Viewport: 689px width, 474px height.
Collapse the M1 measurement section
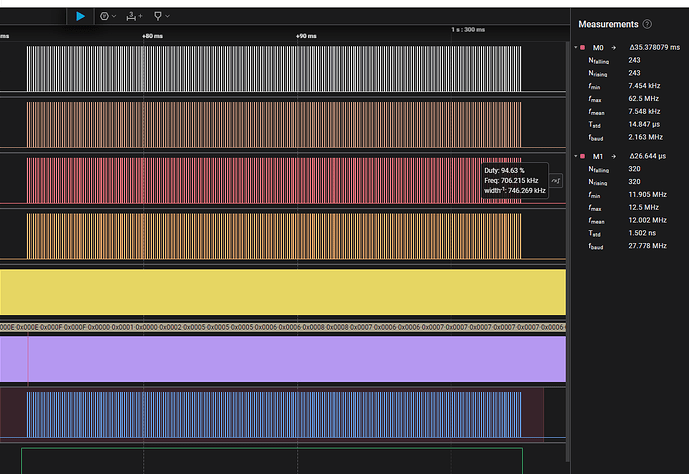pos(575,157)
